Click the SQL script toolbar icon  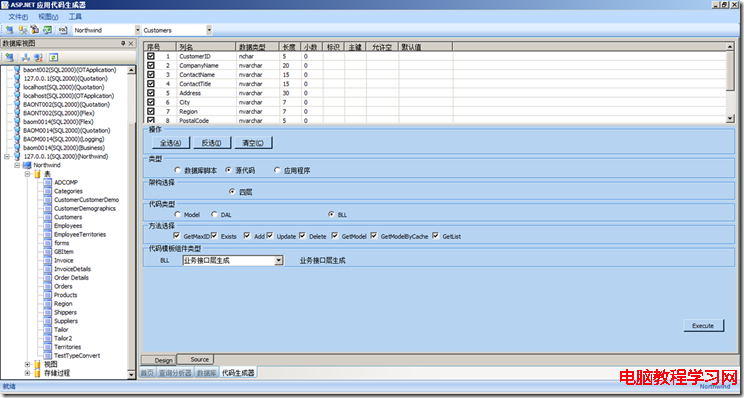[x=63, y=30]
